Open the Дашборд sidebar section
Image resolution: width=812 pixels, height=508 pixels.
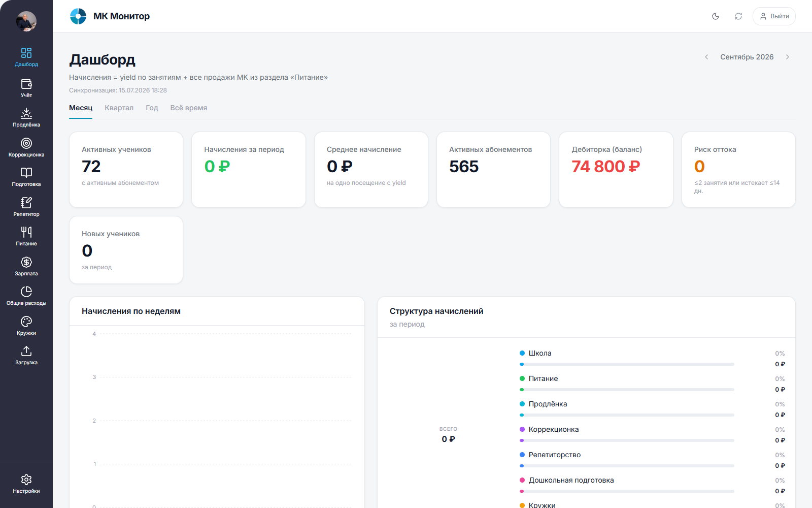click(x=26, y=57)
